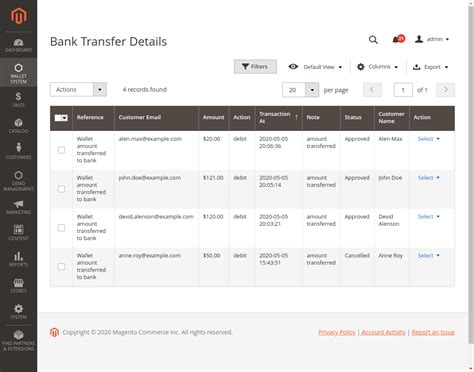Image resolution: width=474 pixels, height=372 pixels.
Task: Click the admin user avatar icon
Action: click(419, 39)
